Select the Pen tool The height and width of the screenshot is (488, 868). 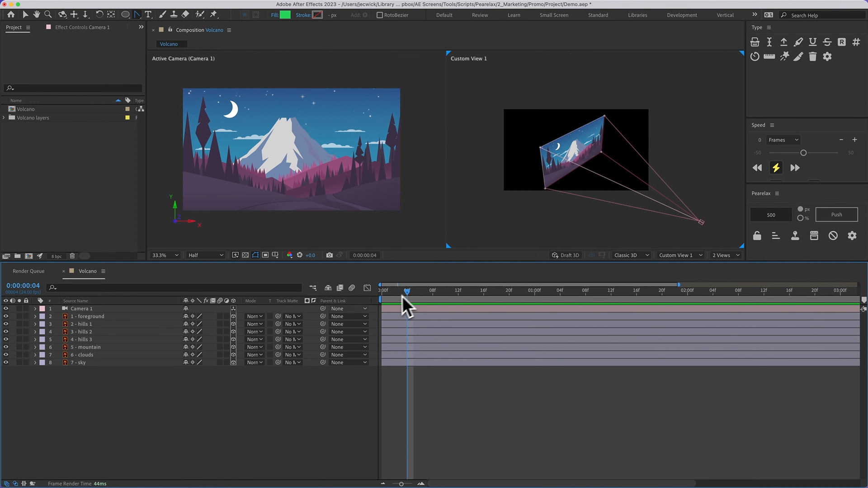[x=137, y=14]
